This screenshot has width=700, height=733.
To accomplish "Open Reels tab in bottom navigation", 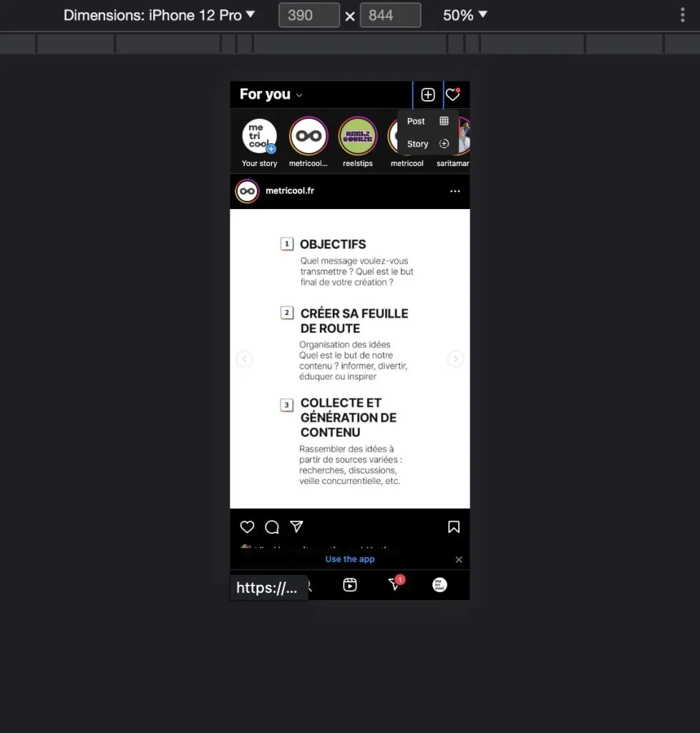I will coord(350,585).
